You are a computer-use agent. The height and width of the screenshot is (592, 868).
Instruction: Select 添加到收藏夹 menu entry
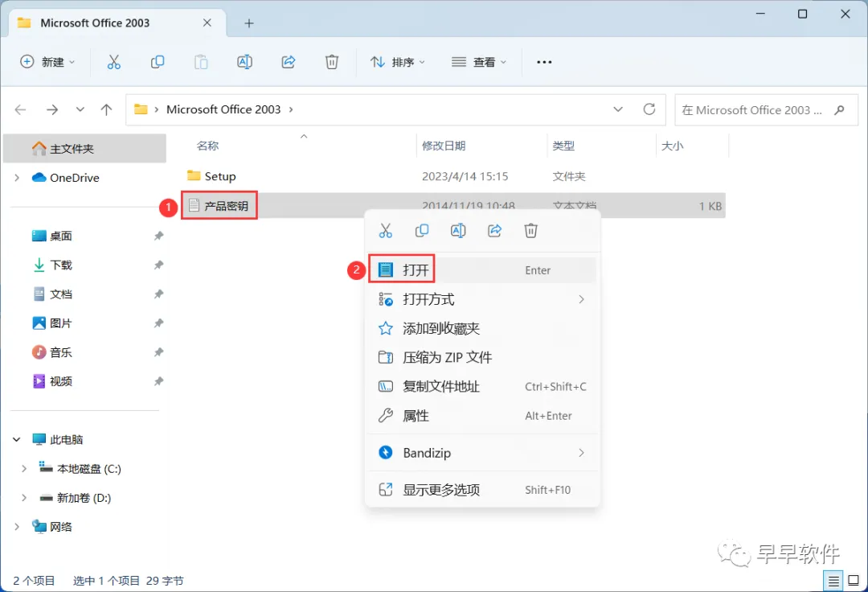[483, 328]
